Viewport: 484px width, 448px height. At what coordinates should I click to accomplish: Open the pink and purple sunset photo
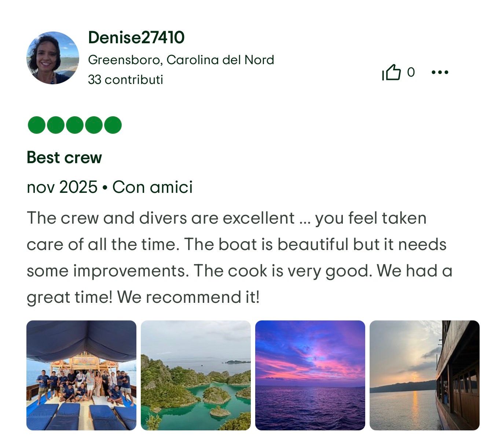[x=310, y=375]
